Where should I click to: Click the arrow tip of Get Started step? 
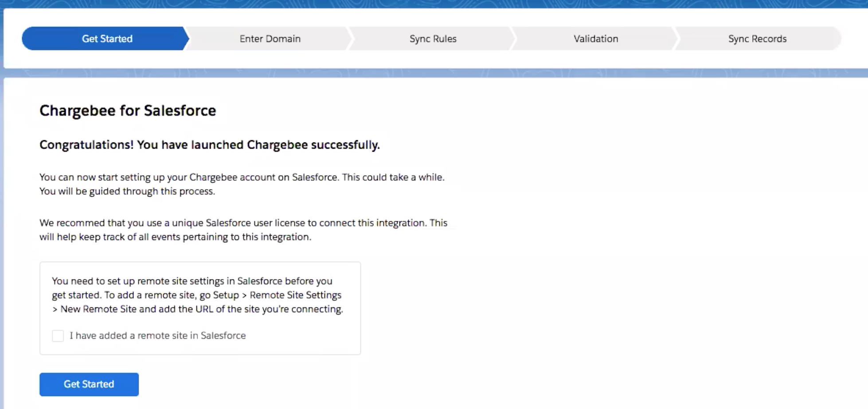coord(186,39)
